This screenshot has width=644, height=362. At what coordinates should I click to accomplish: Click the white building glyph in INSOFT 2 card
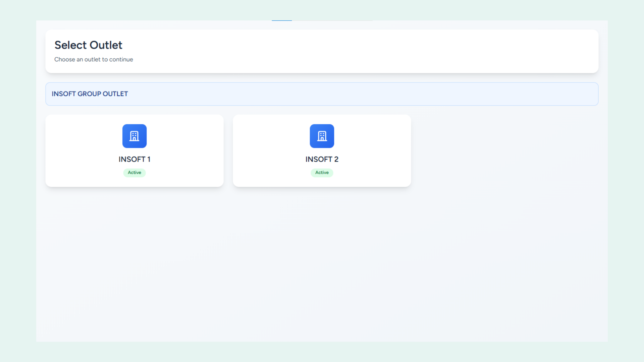click(322, 136)
